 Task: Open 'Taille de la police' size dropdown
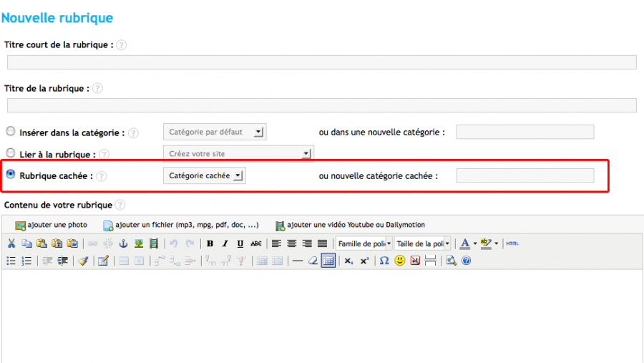point(423,243)
